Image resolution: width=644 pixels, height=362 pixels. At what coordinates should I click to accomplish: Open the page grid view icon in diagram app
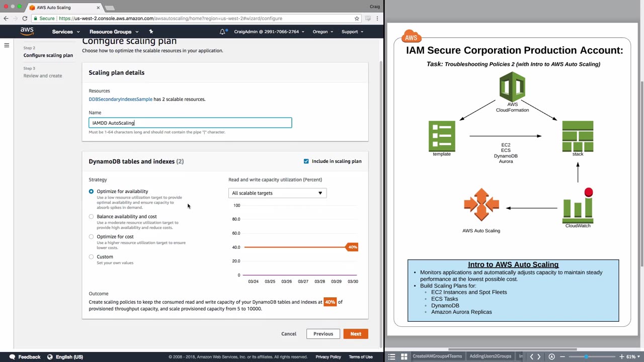(404, 356)
